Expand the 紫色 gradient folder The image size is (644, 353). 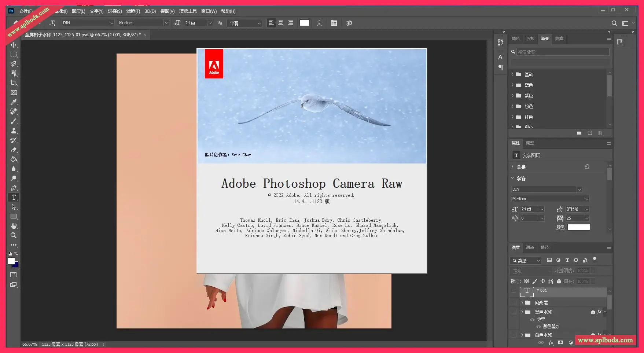[x=513, y=96]
